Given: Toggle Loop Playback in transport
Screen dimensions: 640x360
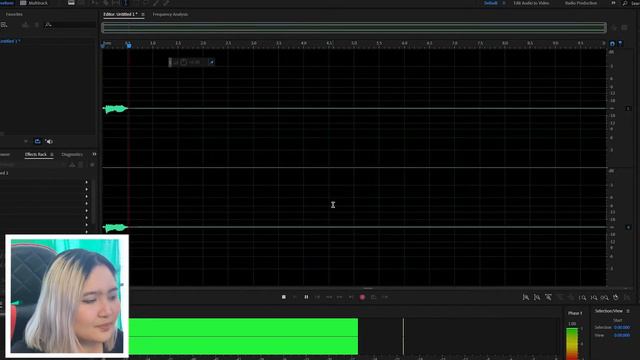Looking at the screenshot, I should coord(373,297).
